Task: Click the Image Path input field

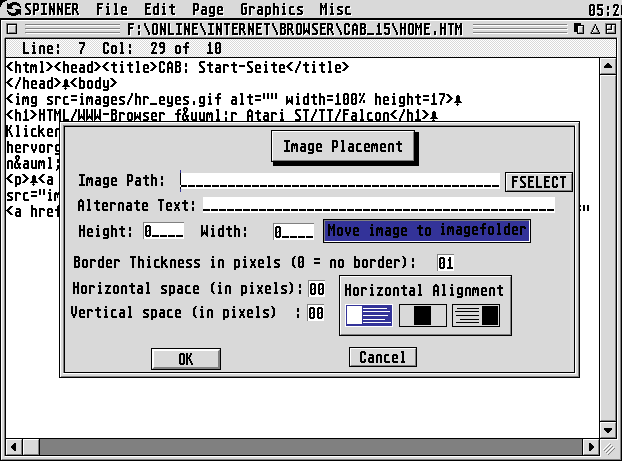Action: 340,181
